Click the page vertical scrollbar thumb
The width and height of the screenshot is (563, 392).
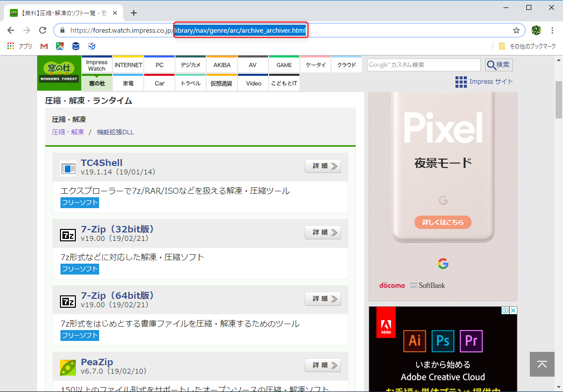click(x=559, y=100)
